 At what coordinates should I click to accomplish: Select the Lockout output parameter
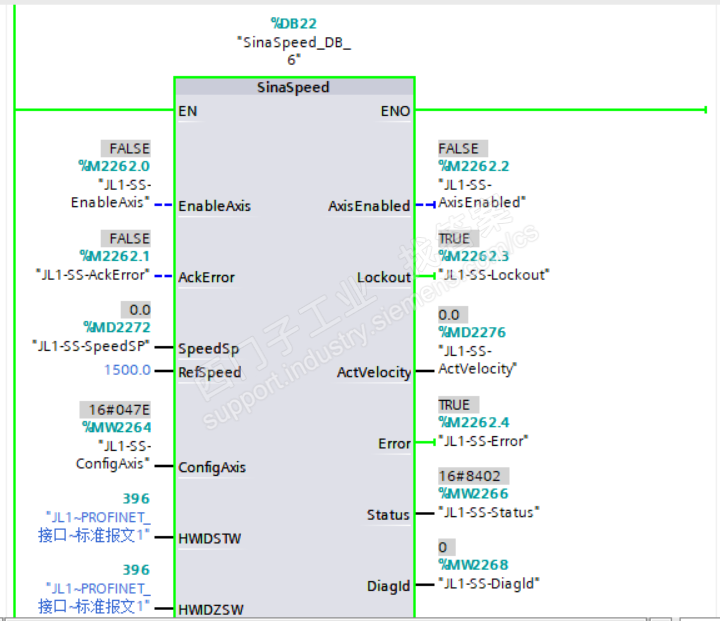[383, 277]
